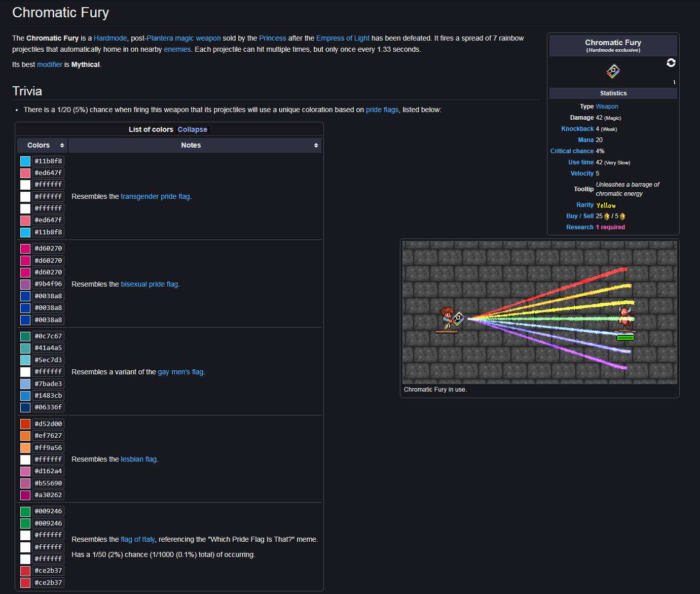Collapse the List of colors table

[x=192, y=129]
